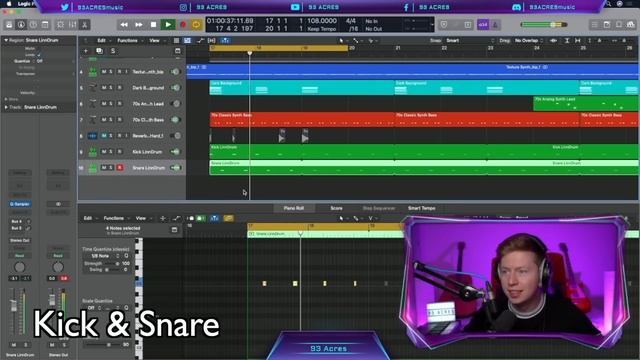Image resolution: width=640 pixels, height=360 pixels.
Task: Open the Loop Browser
Action: (x=619, y=25)
